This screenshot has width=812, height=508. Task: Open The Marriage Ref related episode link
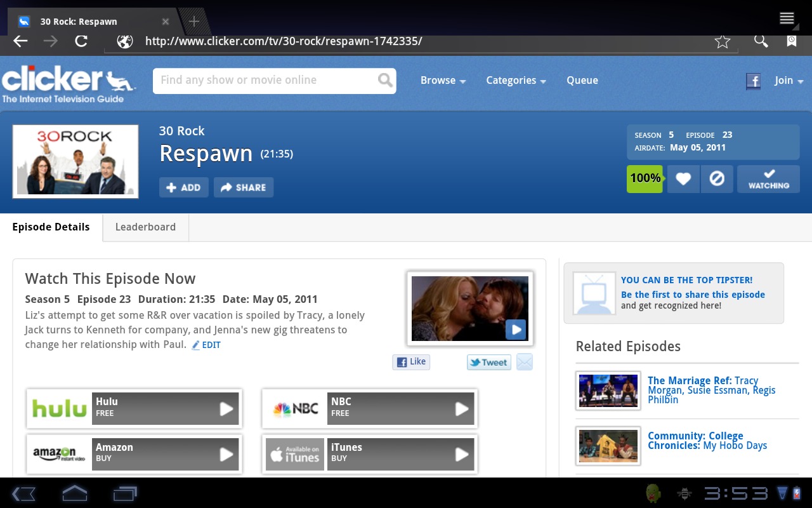[712, 390]
